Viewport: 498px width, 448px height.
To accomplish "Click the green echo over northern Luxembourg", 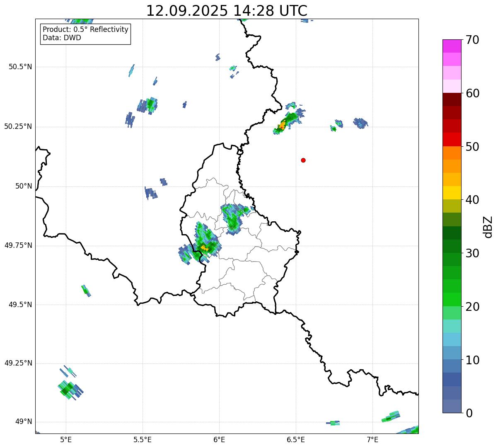I will (233, 220).
